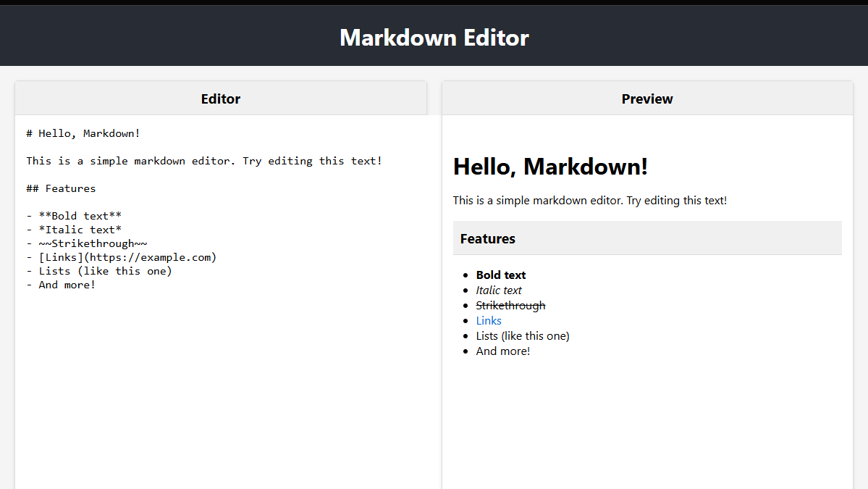Click the Editor panel header
This screenshot has height=489, width=868.
(221, 99)
